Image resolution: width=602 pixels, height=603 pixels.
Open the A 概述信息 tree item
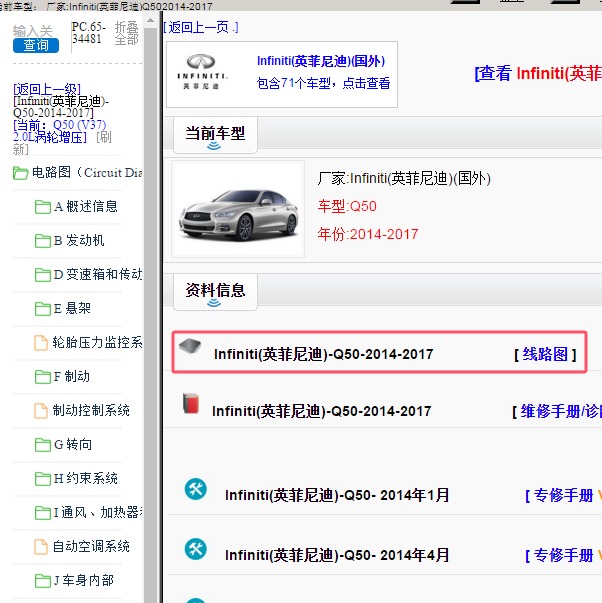(x=85, y=207)
